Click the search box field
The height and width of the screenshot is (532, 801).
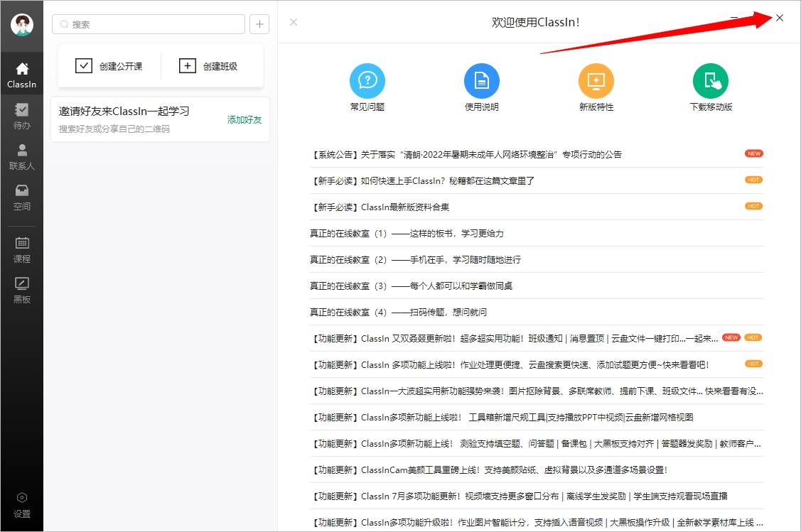coord(149,24)
